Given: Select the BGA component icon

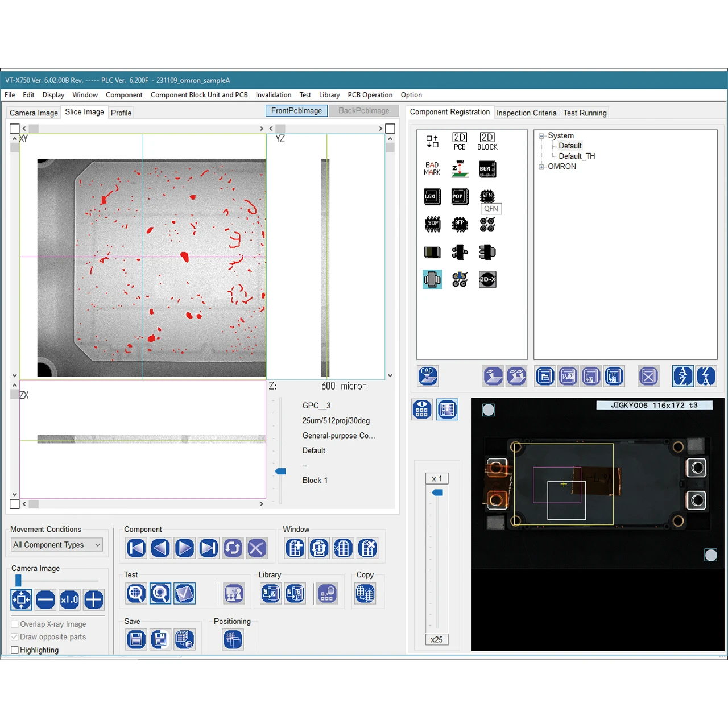Looking at the screenshot, I should coord(487,169).
